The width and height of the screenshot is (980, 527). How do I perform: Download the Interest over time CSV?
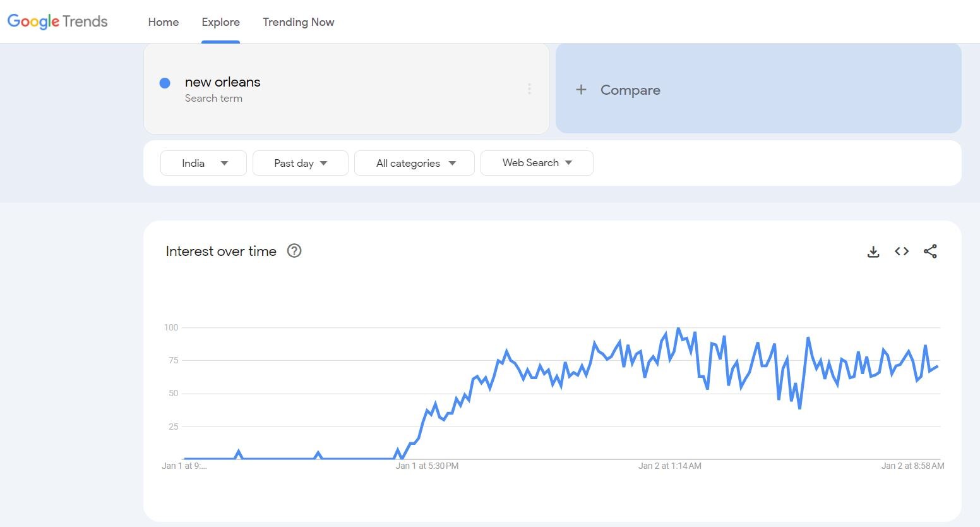click(x=873, y=251)
